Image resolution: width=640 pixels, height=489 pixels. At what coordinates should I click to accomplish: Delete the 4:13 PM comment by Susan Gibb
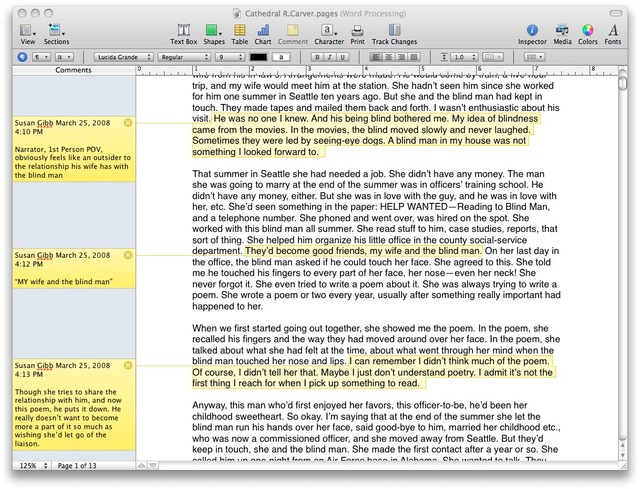[128, 365]
